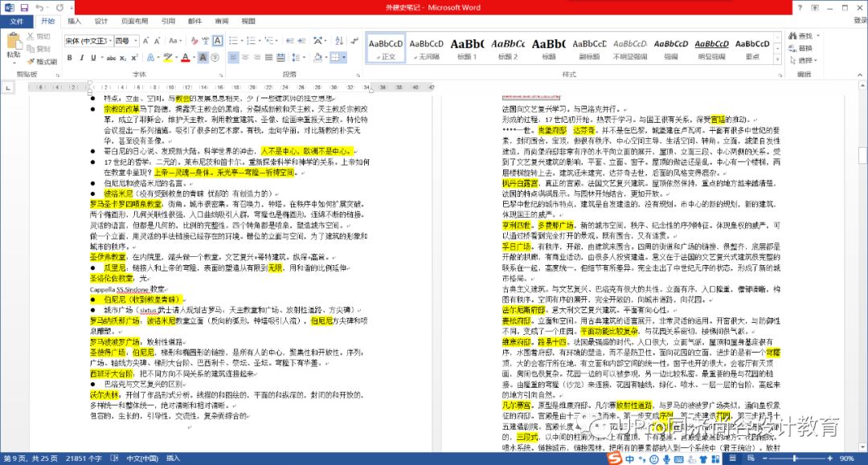Viewport: 868px width, 465px height.
Task: Toggle Bold formatting
Action: 70,58
